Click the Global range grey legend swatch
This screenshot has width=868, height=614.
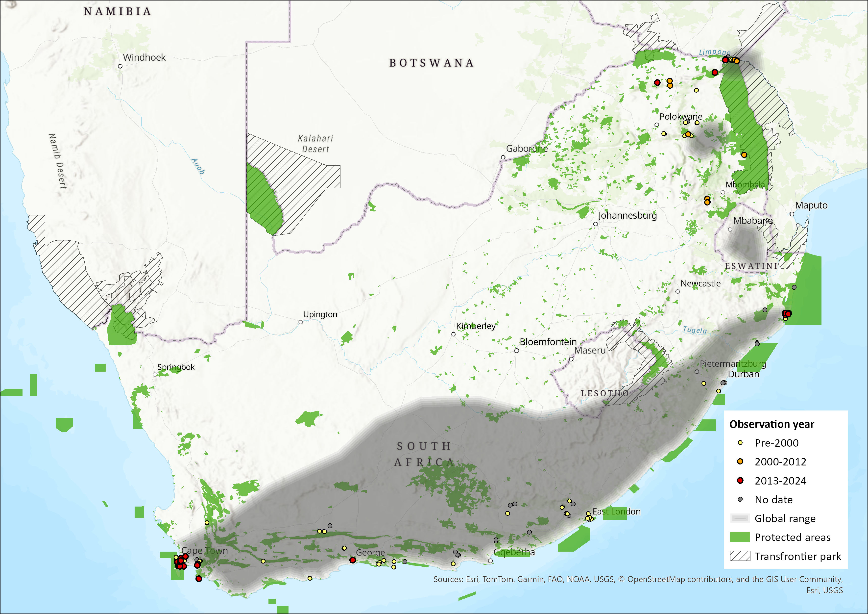coord(740,518)
